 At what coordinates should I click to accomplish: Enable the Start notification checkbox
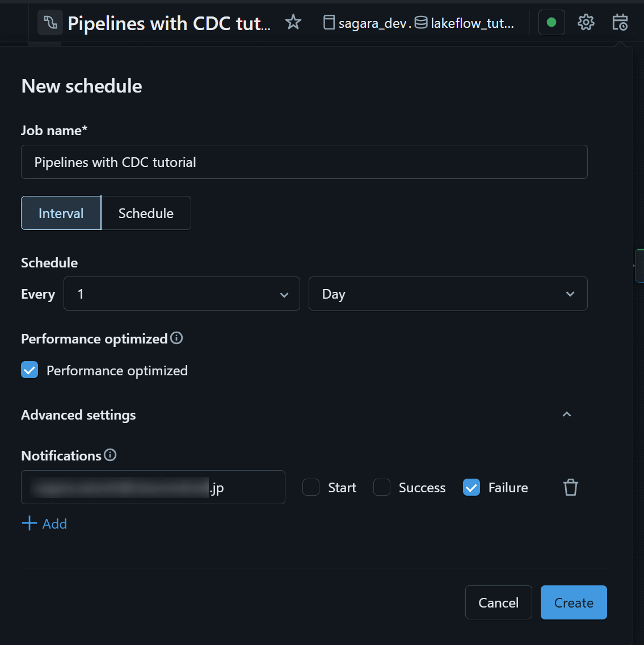[311, 487]
